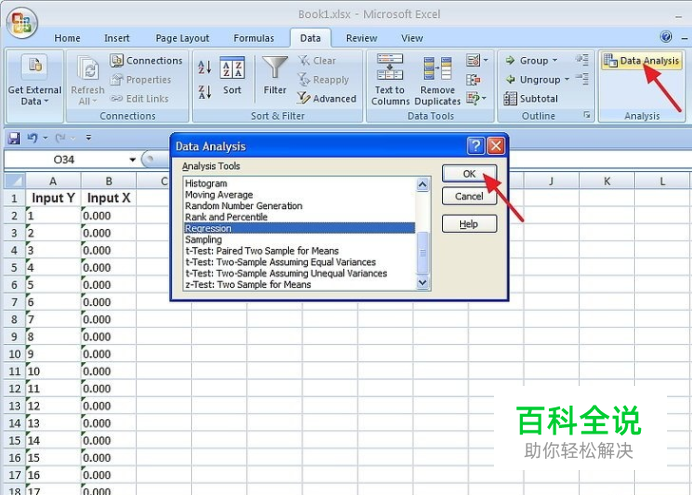Open Data Analysis tool

click(x=642, y=61)
